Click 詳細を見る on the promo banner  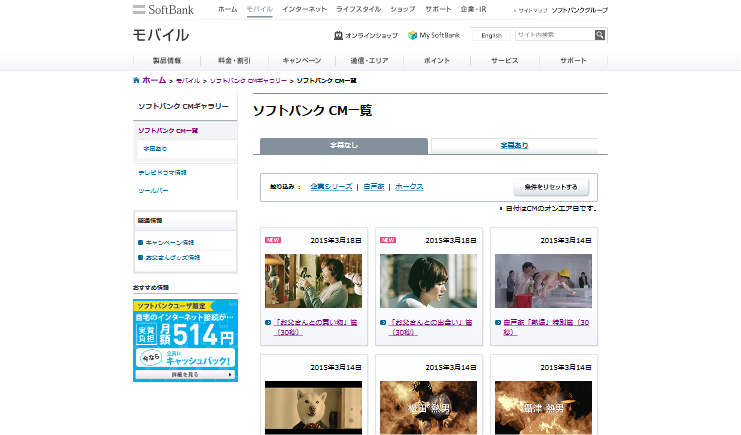pos(185,374)
